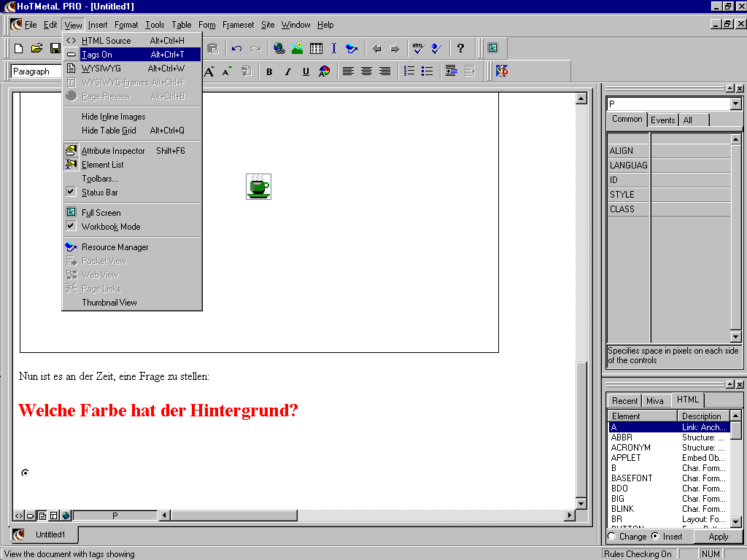
Task: Click the Insert Image toolbar icon
Action: (297, 49)
